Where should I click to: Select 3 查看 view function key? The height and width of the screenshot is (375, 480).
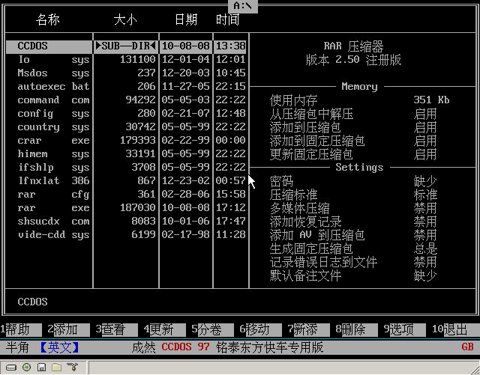click(x=116, y=330)
